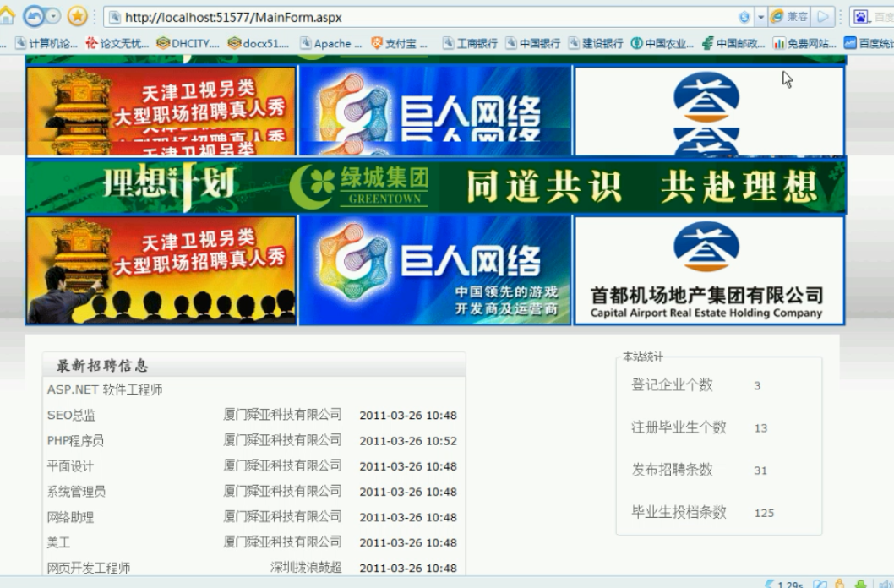This screenshot has width=894, height=588.
Task: Click the date 2011-03-26 10:52
Action: 408,441
